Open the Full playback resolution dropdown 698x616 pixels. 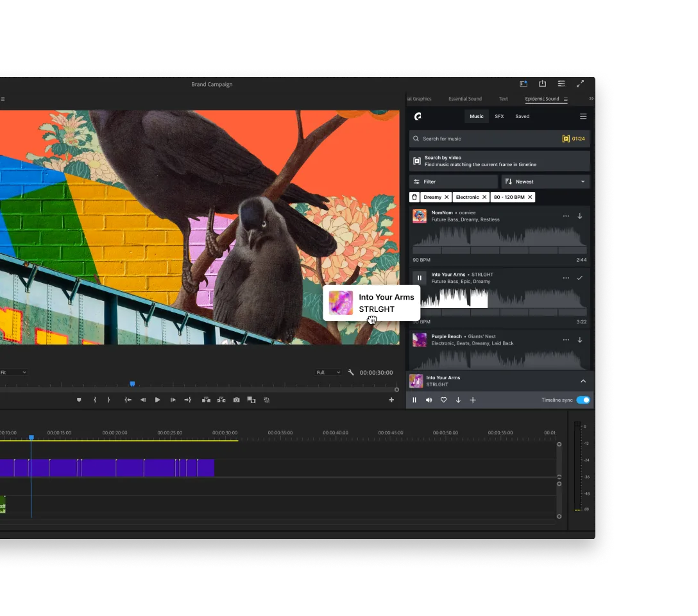328,372
